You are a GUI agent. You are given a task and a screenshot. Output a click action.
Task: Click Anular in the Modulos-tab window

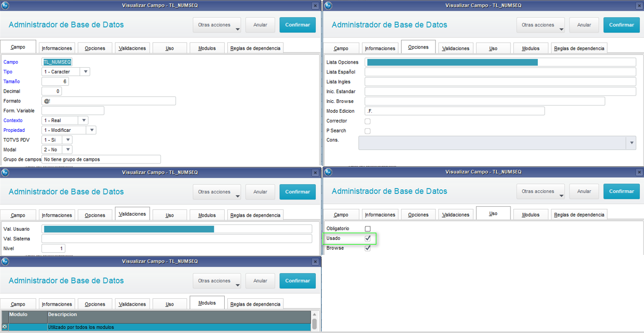pos(260,281)
